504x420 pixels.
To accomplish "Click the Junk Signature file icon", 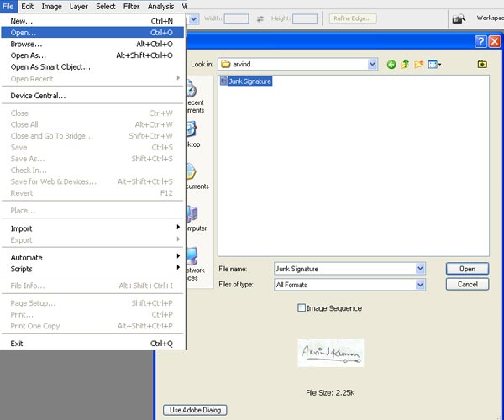I will click(223, 81).
